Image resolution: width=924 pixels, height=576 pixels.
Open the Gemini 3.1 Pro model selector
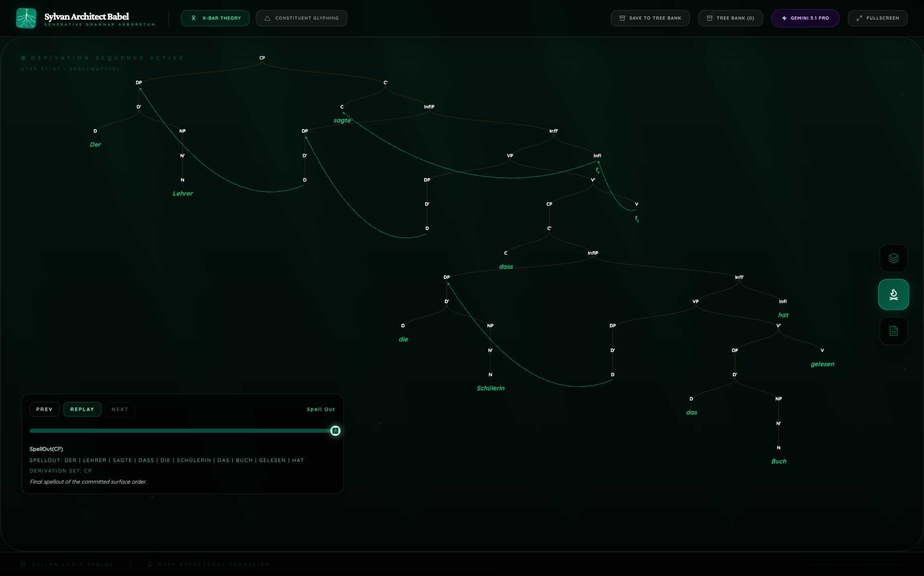coord(805,18)
